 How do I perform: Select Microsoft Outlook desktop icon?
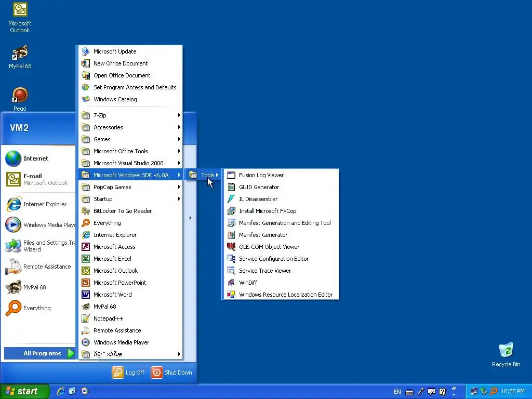coord(20,10)
